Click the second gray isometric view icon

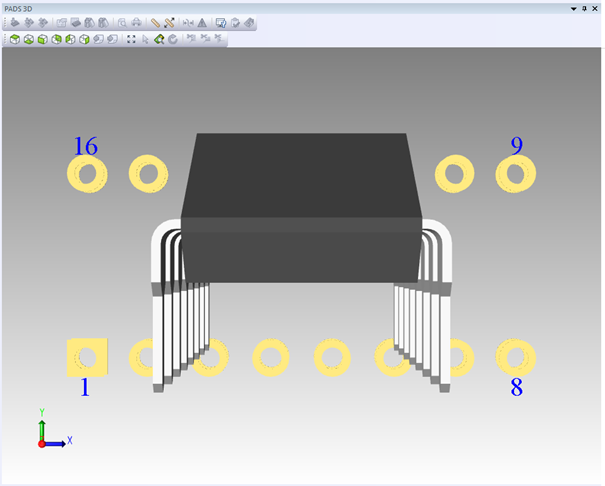pos(112,39)
